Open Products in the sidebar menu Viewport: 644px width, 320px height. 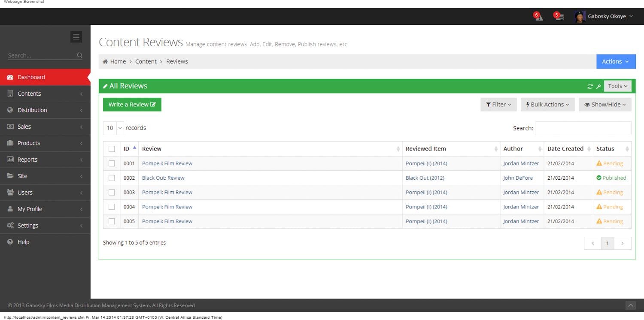tap(45, 143)
